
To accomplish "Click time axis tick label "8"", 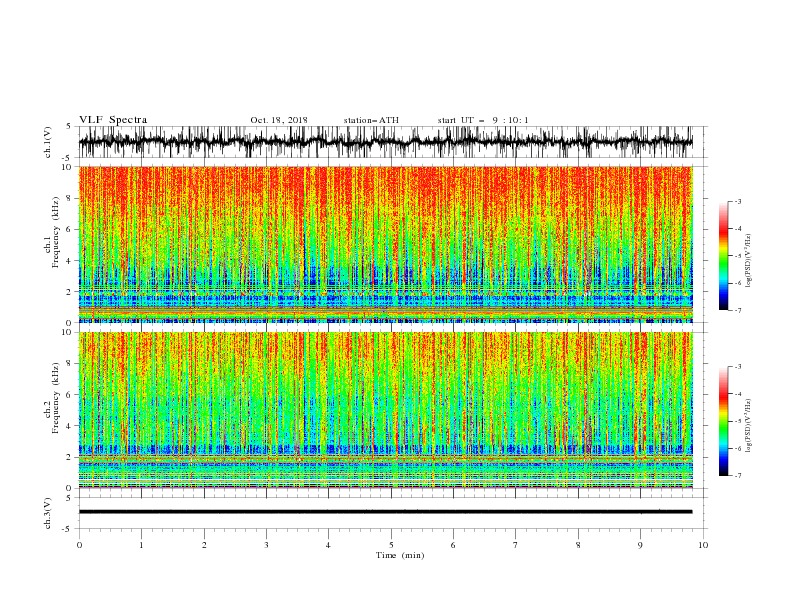I will pos(578,545).
